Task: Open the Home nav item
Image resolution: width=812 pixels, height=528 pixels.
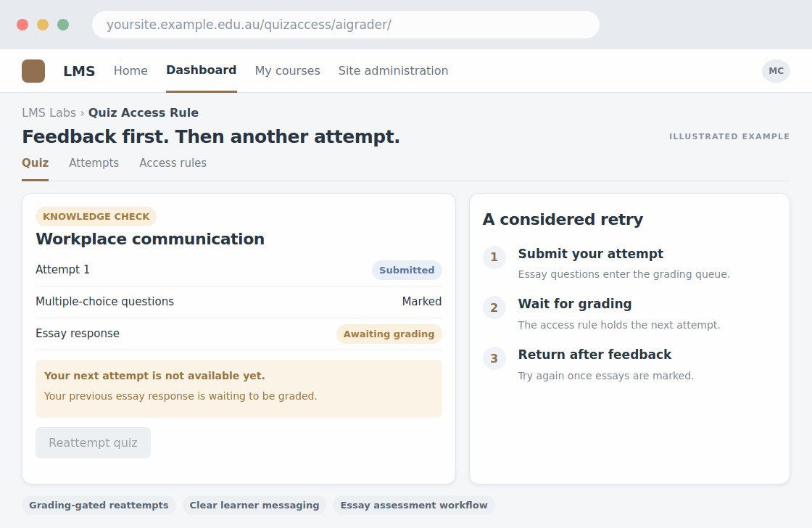Action: [130, 71]
